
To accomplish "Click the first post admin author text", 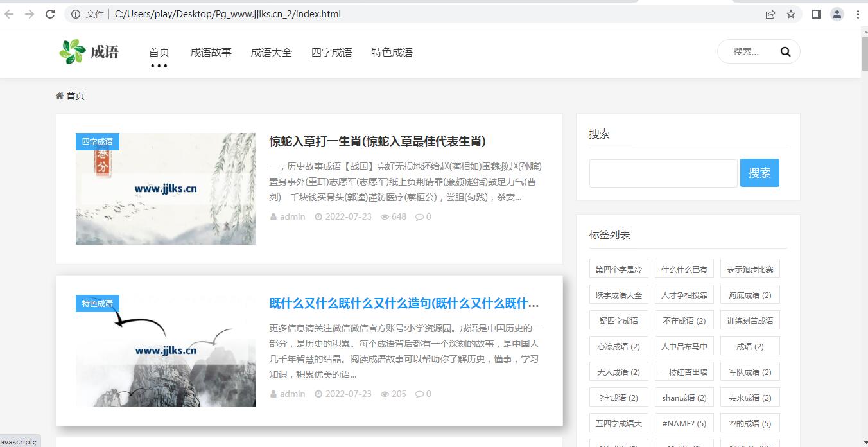I will click(293, 217).
